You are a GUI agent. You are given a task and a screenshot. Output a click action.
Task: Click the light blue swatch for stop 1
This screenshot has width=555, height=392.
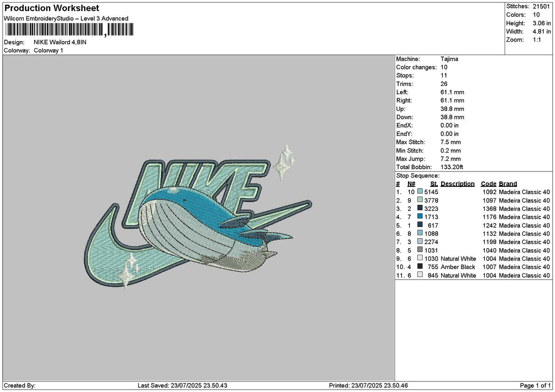pyautogui.click(x=420, y=191)
